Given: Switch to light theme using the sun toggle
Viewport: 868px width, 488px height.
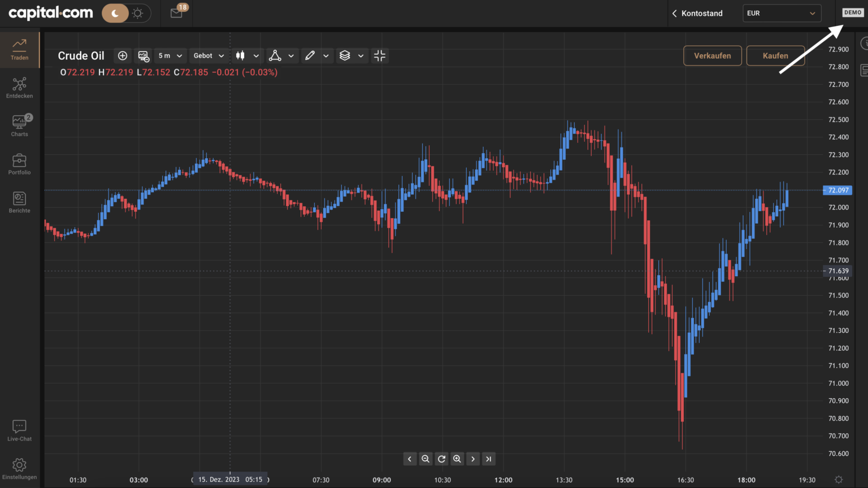Looking at the screenshot, I should tap(138, 12).
